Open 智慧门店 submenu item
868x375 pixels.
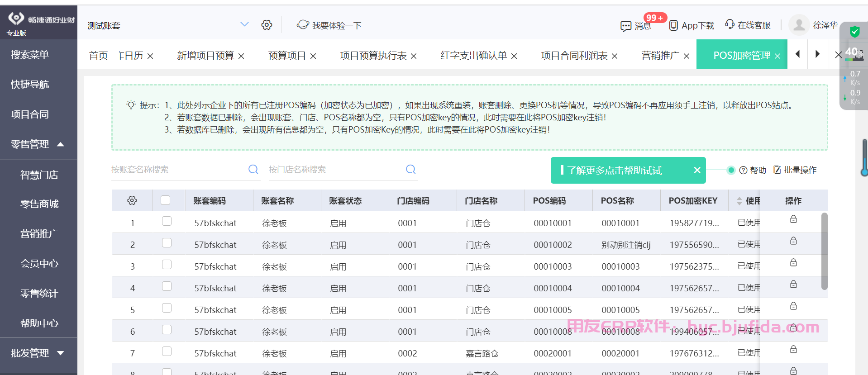point(38,175)
